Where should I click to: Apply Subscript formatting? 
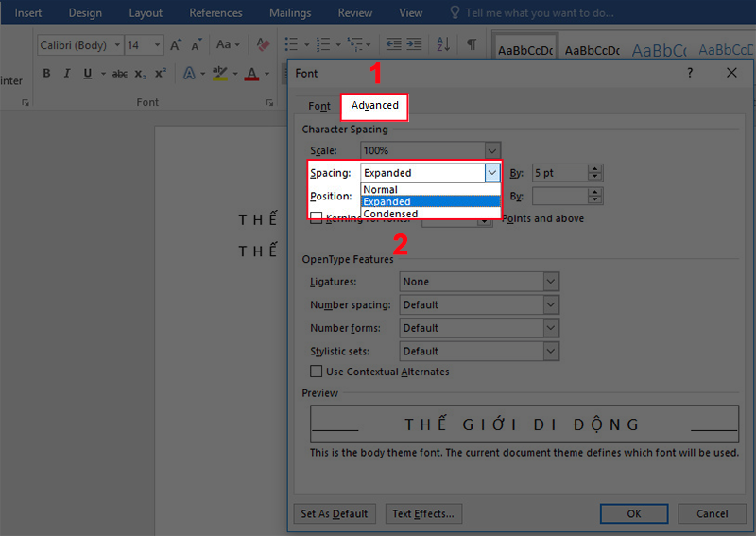pos(140,74)
